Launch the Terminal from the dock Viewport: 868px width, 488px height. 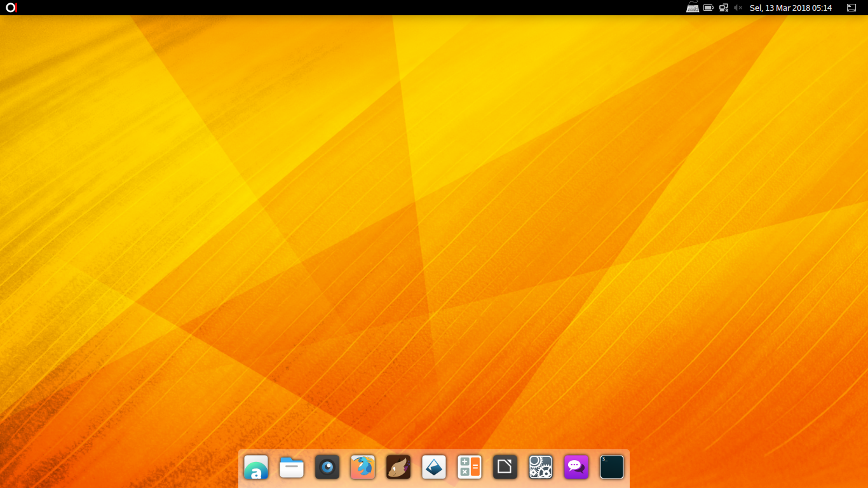(612, 468)
